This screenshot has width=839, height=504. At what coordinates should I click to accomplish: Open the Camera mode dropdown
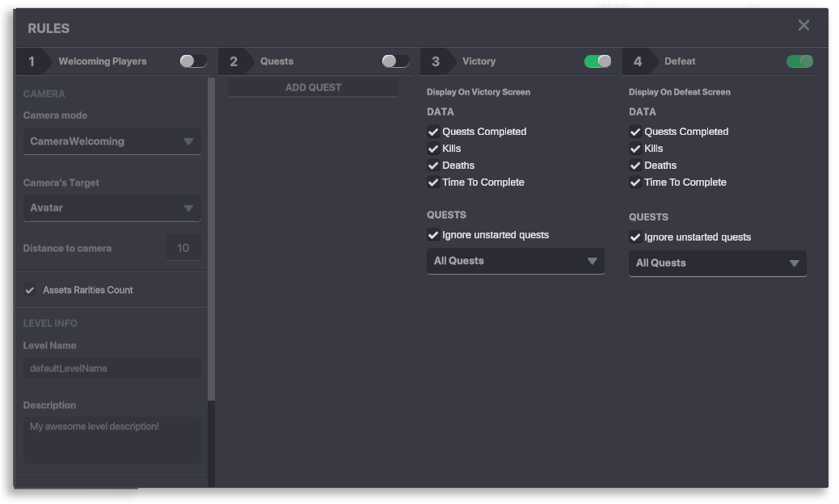coord(112,141)
